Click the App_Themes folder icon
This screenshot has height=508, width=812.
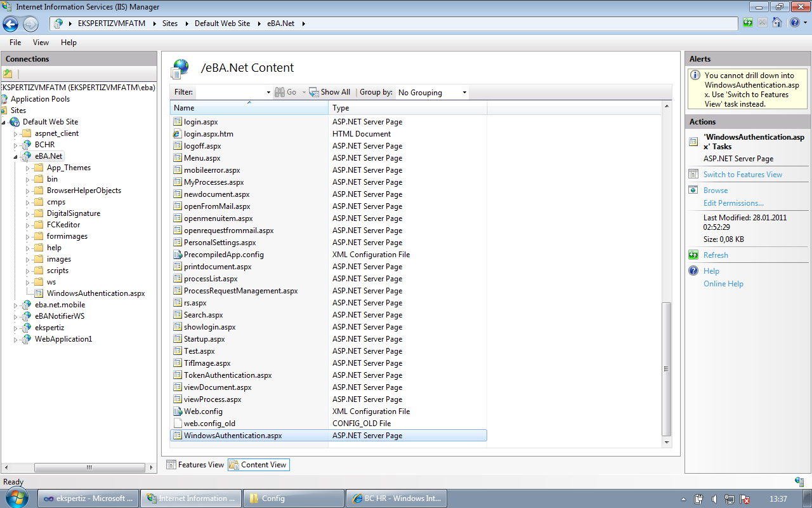pos(38,168)
